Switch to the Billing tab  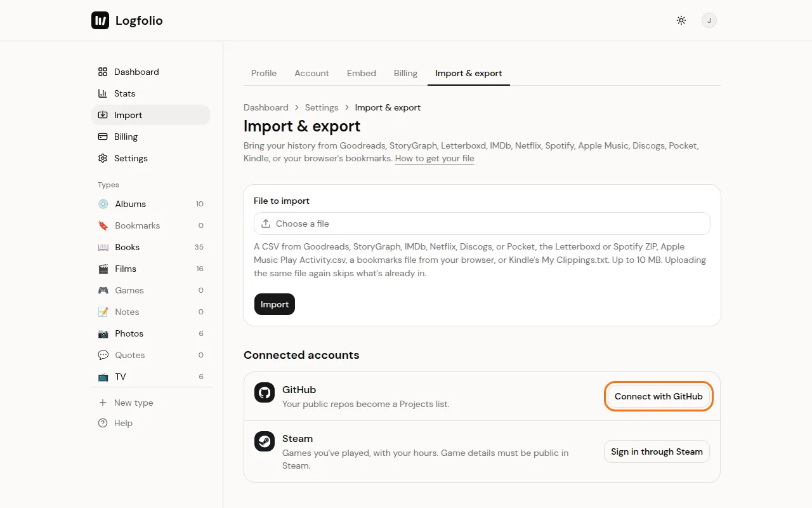(x=405, y=73)
